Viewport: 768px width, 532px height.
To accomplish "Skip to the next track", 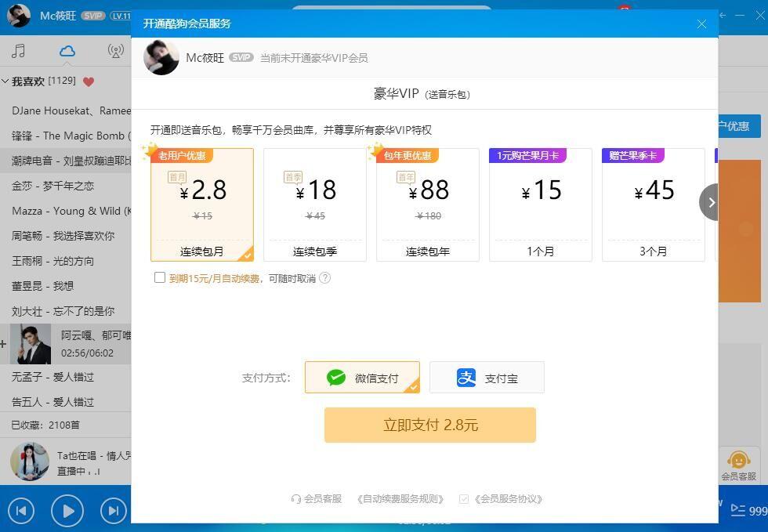I will tap(113, 511).
